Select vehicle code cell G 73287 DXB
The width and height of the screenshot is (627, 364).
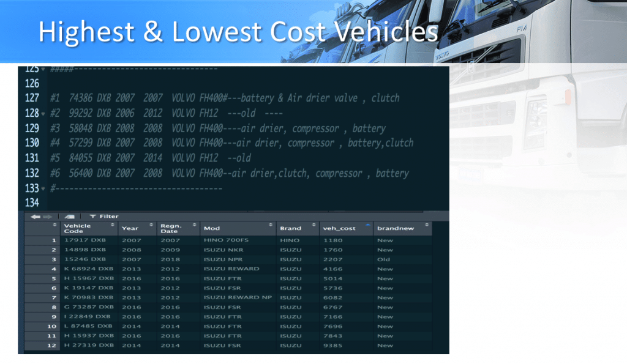(x=89, y=307)
